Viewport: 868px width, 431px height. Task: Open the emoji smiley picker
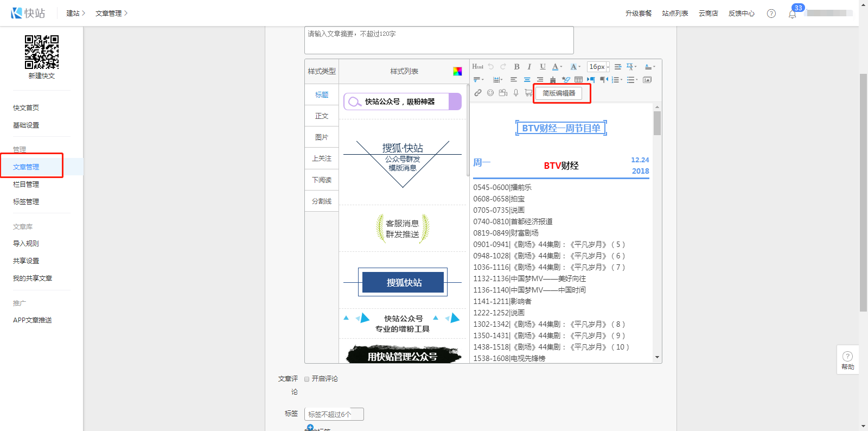point(490,93)
